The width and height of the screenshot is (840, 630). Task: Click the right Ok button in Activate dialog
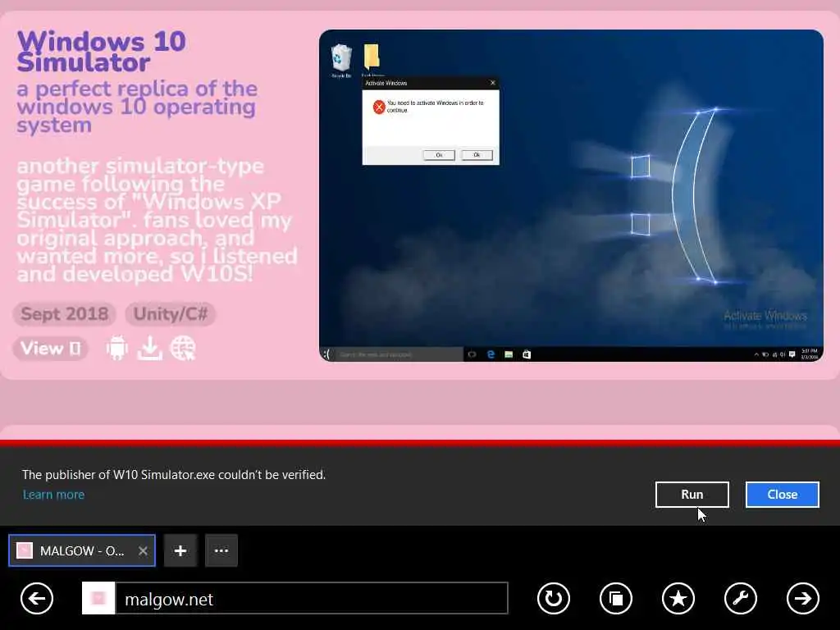477,155
